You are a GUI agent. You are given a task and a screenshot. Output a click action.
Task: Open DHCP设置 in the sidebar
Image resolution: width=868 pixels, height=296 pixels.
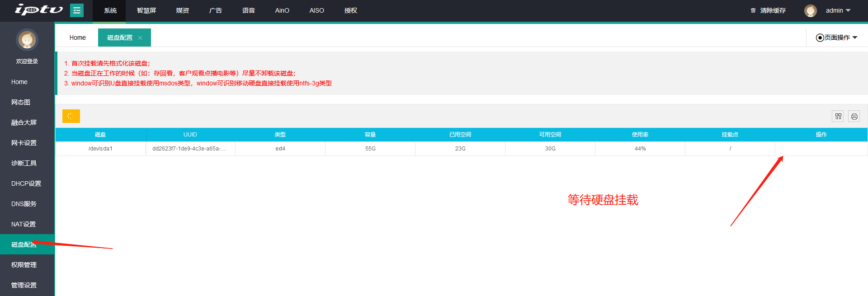tap(26, 183)
